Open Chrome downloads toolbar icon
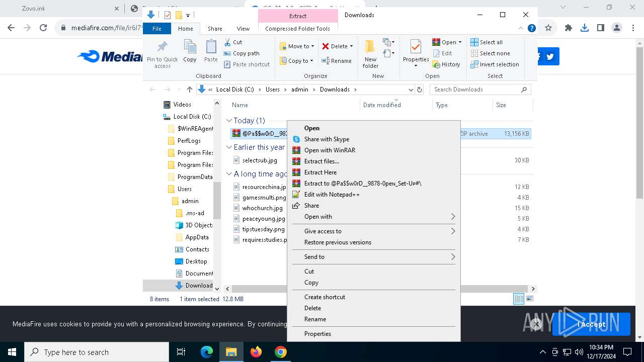 coord(585,28)
